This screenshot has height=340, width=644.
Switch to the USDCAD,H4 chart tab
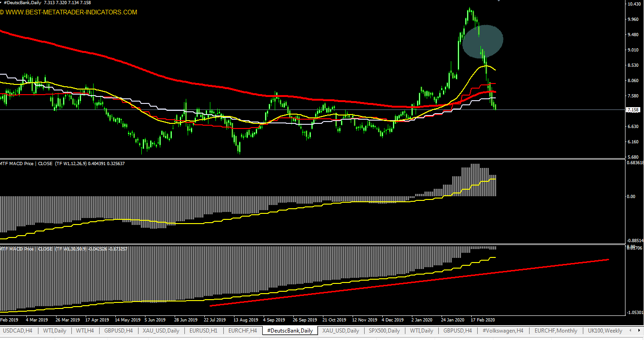click(18, 331)
